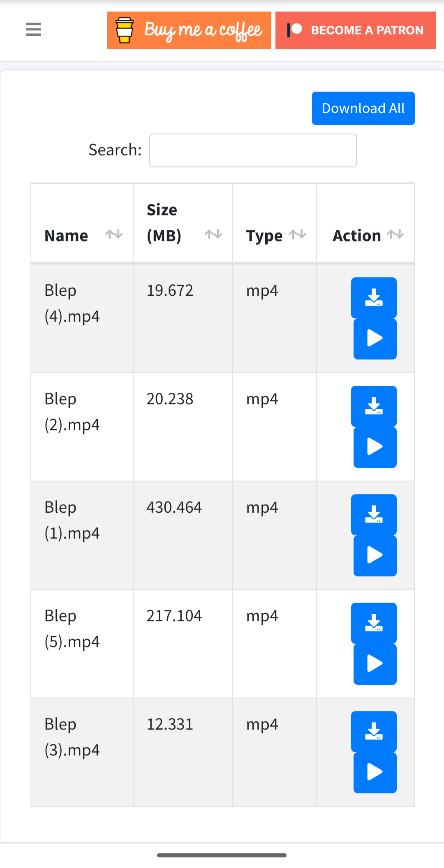The height and width of the screenshot is (868, 444).
Task: Sort table by Type column
Action: pos(275,235)
